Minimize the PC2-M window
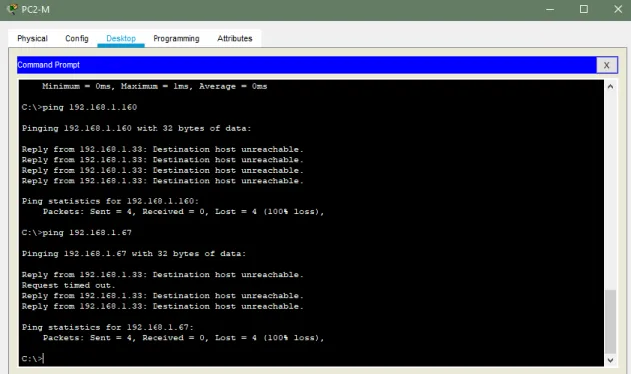 [x=550, y=9]
